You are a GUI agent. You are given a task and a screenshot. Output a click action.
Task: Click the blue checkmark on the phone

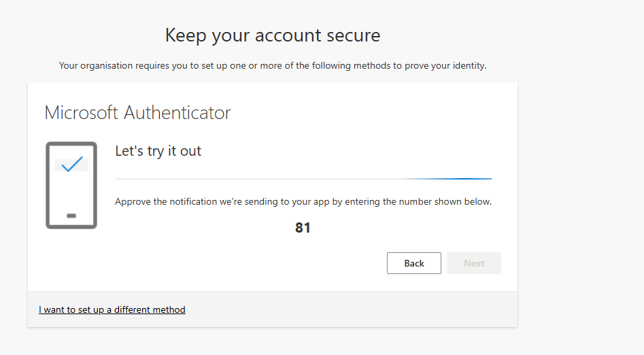coord(72,164)
